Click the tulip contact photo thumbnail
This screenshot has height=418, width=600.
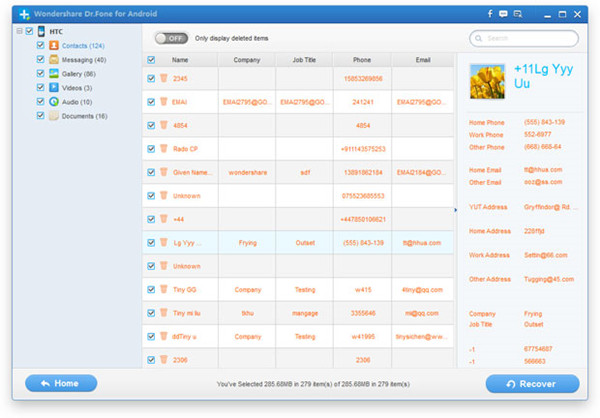point(487,81)
